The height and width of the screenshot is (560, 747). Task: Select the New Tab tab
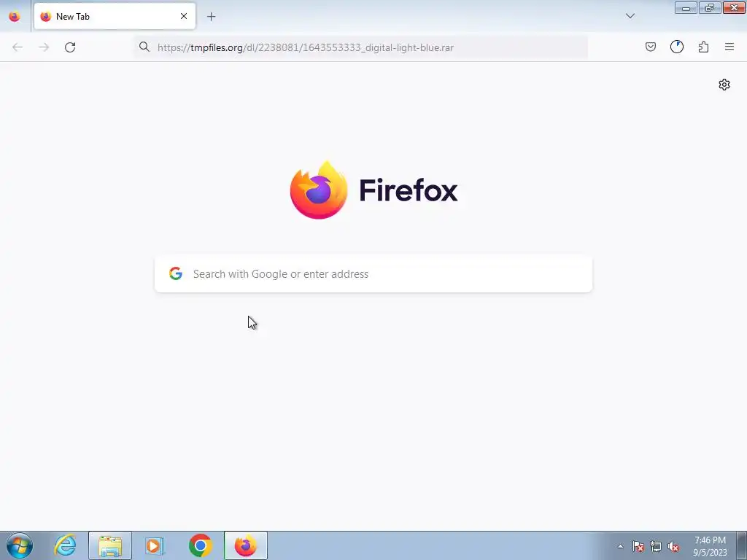point(115,16)
